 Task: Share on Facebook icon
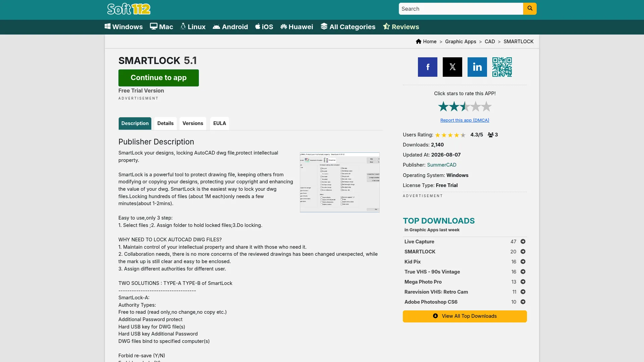(428, 67)
